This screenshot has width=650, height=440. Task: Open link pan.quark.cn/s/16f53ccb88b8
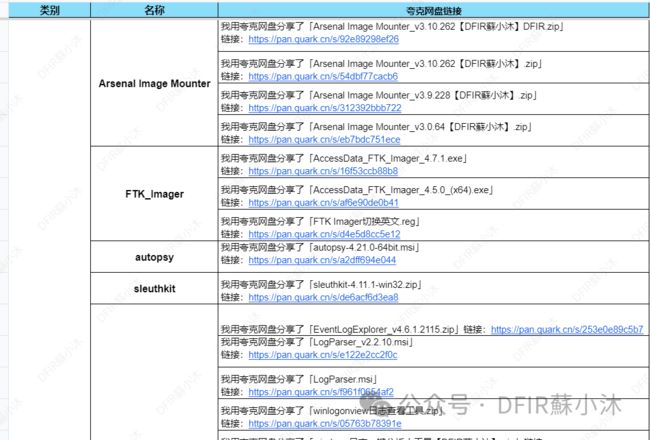click(x=323, y=171)
